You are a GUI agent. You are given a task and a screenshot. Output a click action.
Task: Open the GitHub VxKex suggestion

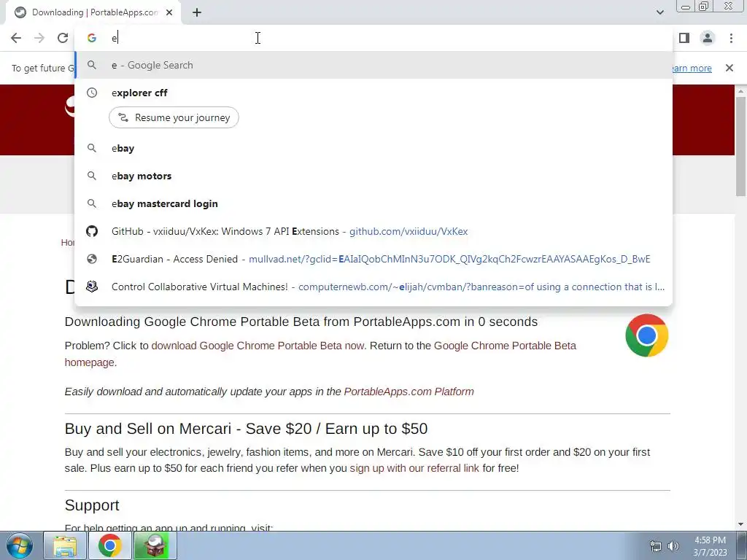[373, 231]
